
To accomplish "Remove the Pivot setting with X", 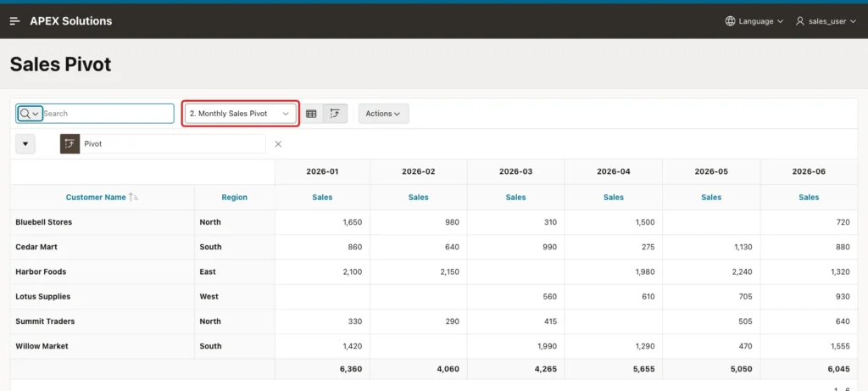I will [278, 144].
